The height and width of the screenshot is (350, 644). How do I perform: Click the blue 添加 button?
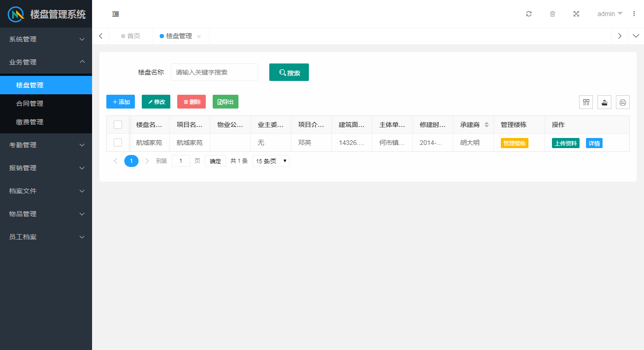point(121,102)
